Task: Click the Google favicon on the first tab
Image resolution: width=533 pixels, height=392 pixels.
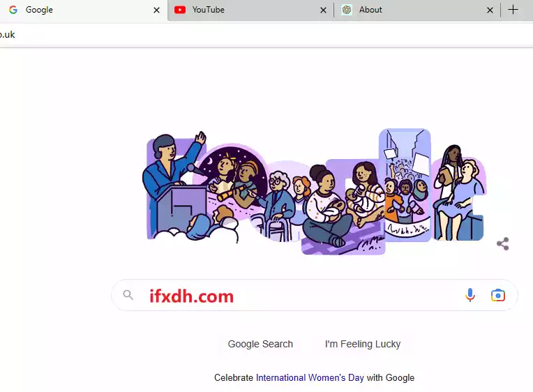Action: (13, 10)
